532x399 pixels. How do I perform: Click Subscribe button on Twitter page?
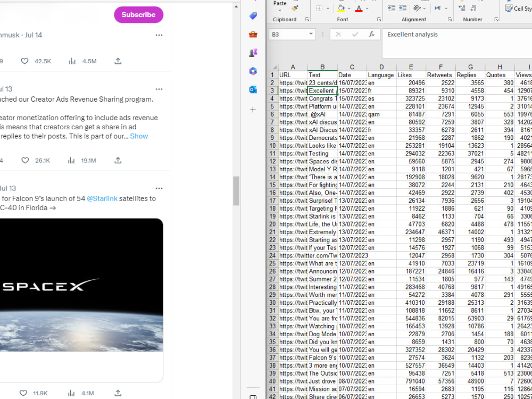coord(138,14)
